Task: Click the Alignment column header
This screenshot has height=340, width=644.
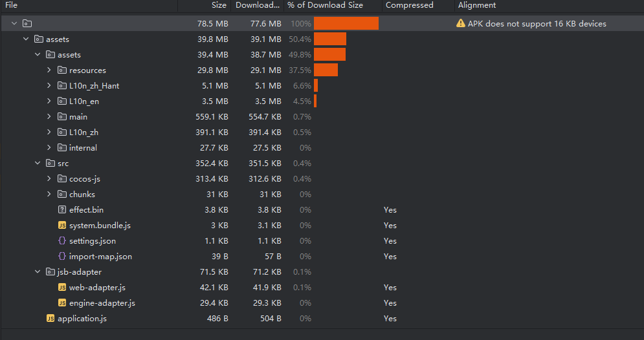Action: tap(477, 5)
